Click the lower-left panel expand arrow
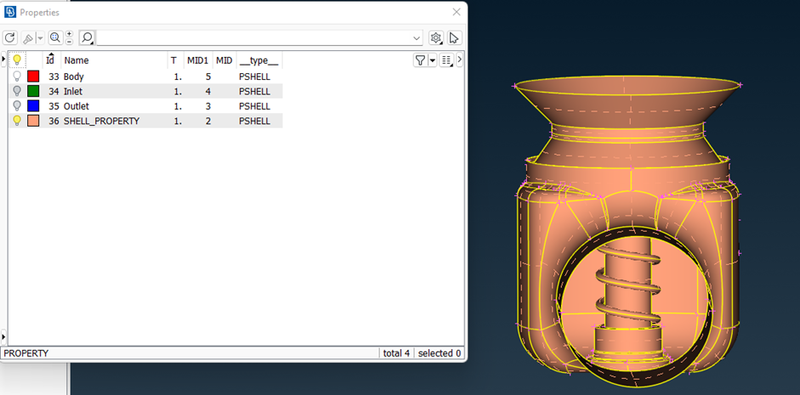This screenshot has height=395, width=800. click(4, 336)
